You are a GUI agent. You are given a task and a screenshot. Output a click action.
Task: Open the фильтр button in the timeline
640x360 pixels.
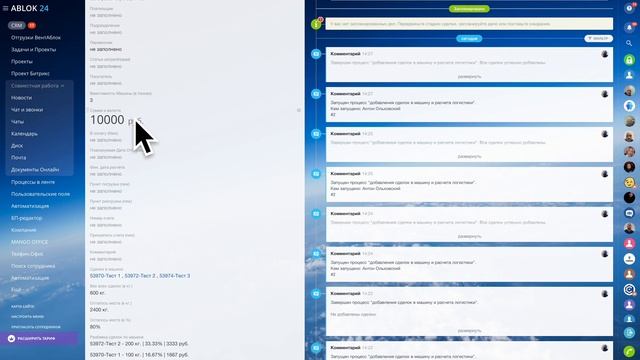(598, 38)
